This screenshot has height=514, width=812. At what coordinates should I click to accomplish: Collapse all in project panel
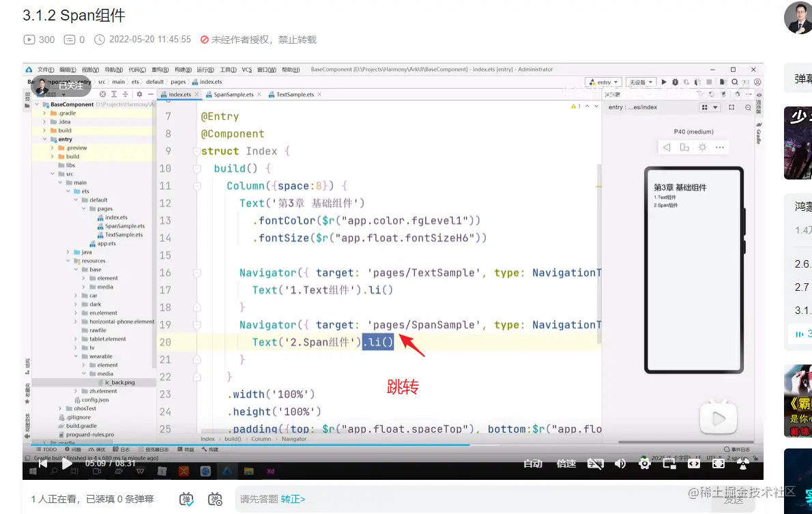pyautogui.click(x=126, y=94)
